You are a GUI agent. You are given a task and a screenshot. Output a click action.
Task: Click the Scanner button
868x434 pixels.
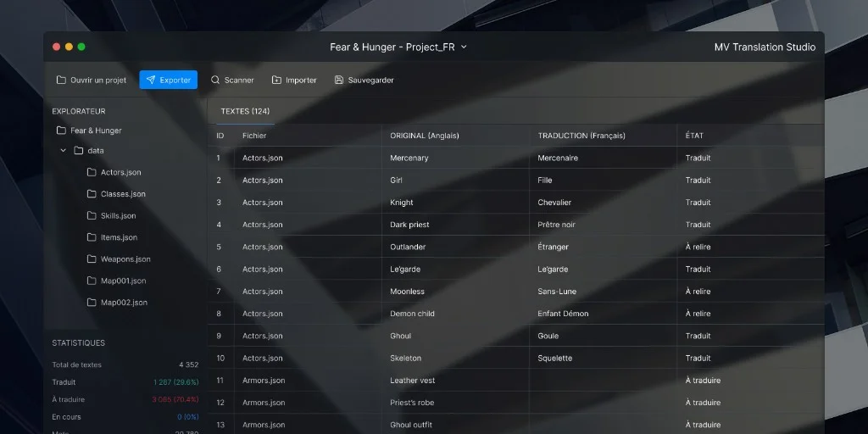click(232, 80)
